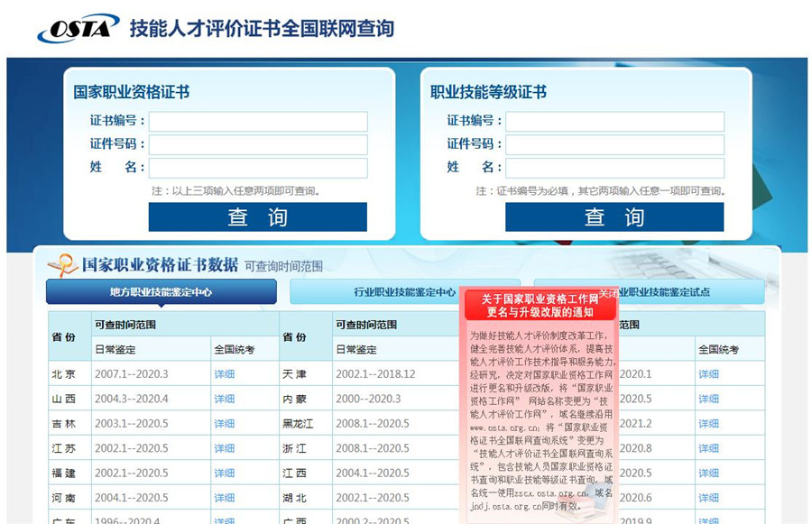Switch to 行业职业技能鉴定中心 tab
This screenshot has width=812, height=524.
(x=404, y=292)
